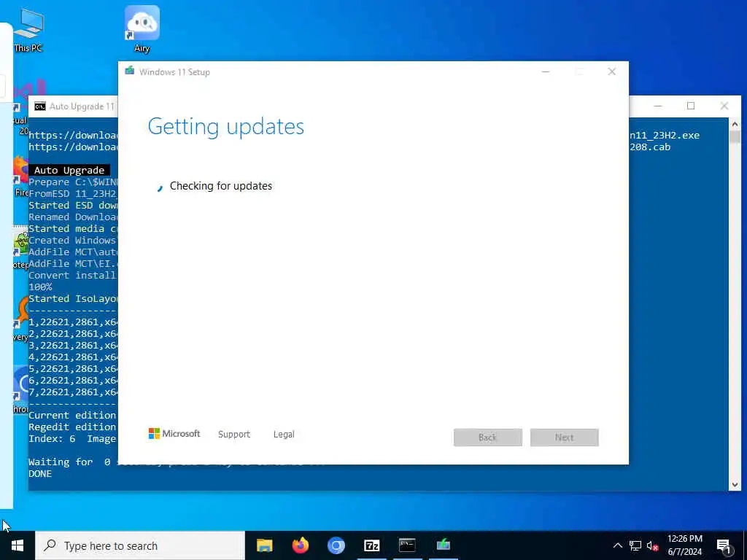This screenshot has width=747, height=560.
Task: Show hidden system tray icons
Action: [617, 545]
